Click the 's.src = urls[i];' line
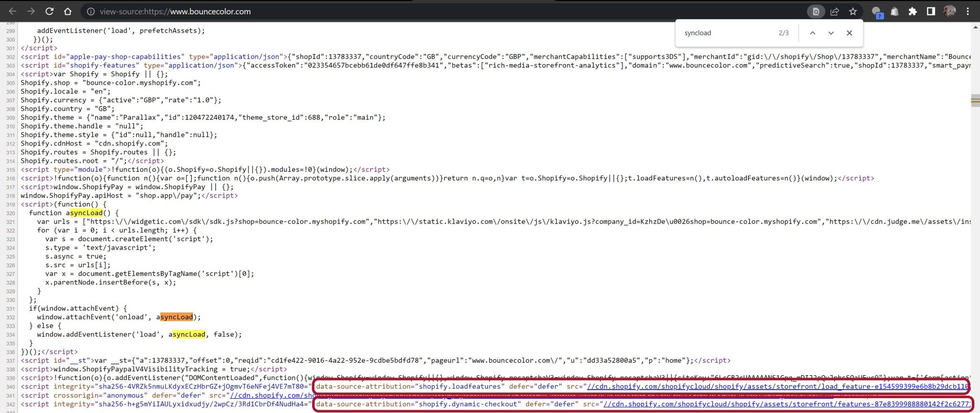 pyautogui.click(x=78, y=265)
